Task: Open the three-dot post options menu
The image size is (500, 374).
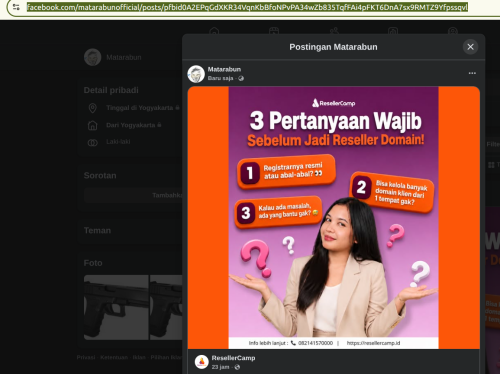Action: click(472, 73)
